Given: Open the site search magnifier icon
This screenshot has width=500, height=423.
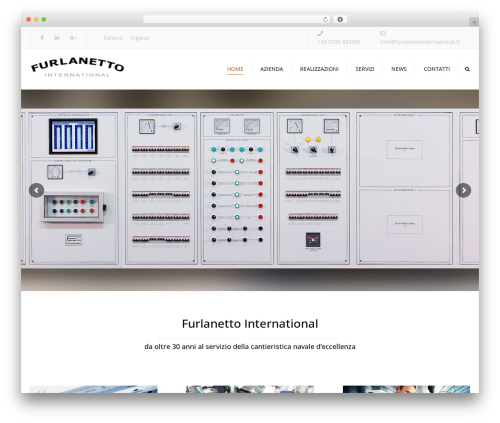Looking at the screenshot, I should 467,69.
